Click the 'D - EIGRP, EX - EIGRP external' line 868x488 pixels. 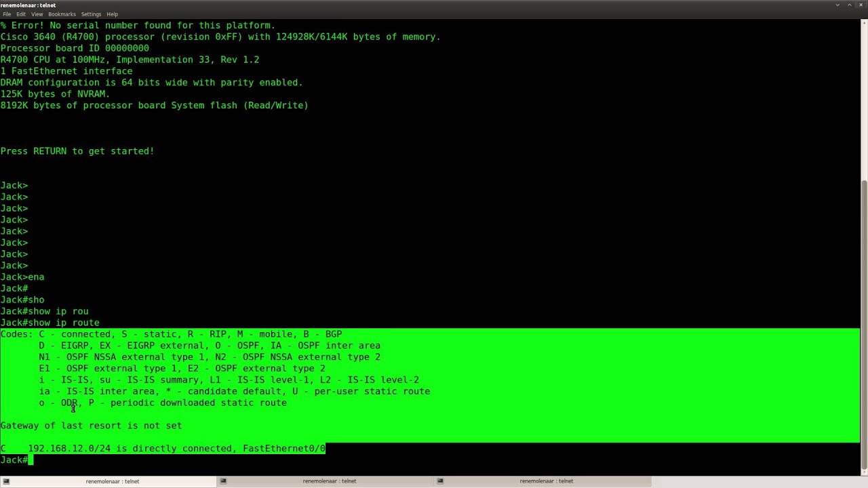point(210,346)
